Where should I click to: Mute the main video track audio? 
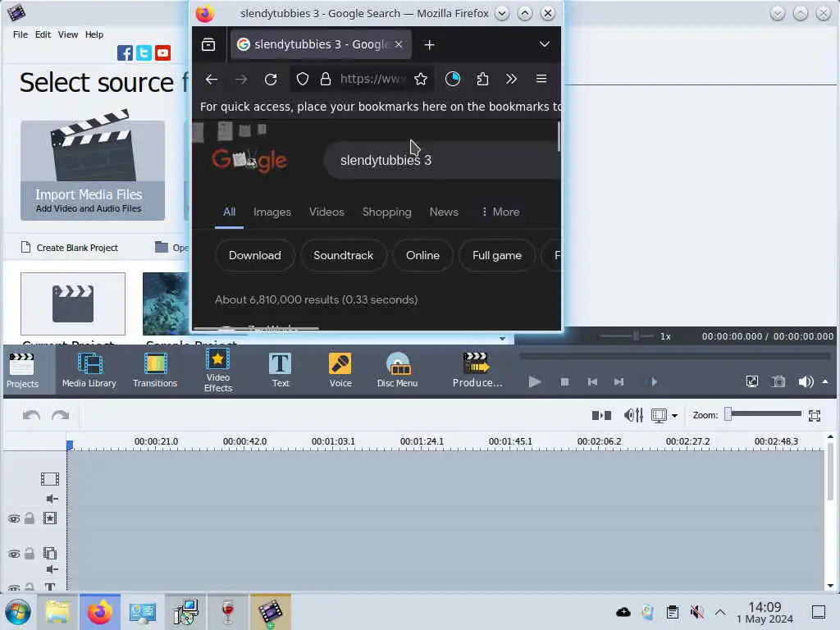tap(52, 499)
